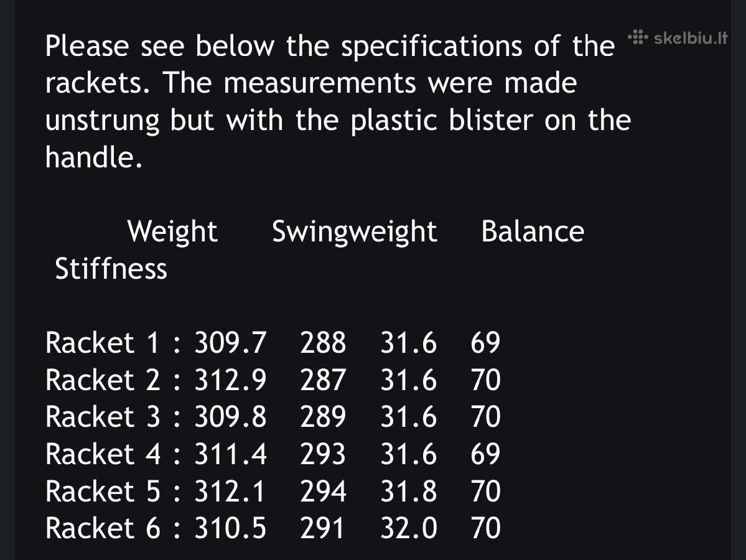Click swingweight value 293 for Racket 4
This screenshot has width=746, height=560.
tap(322, 454)
